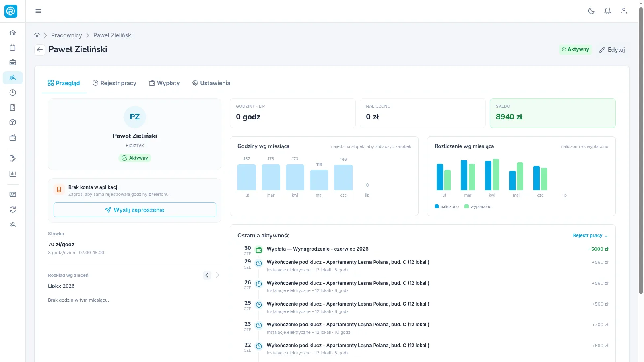Click the naliczono blue legend swatch
This screenshot has height=362, width=644.
coord(437,206)
